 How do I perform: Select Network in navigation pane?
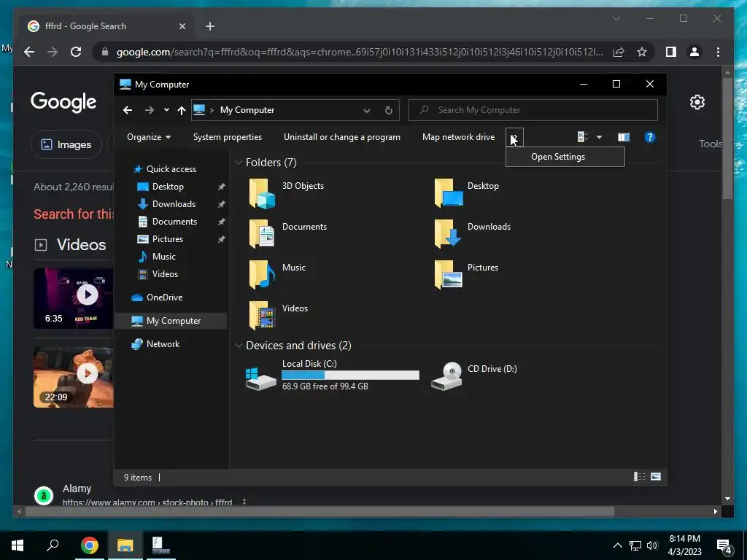155,344
